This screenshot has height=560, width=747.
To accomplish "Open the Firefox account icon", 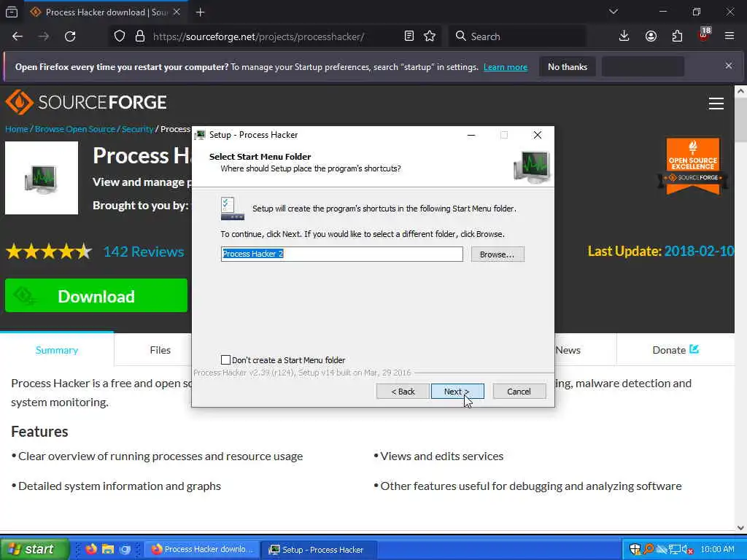I will click(651, 36).
